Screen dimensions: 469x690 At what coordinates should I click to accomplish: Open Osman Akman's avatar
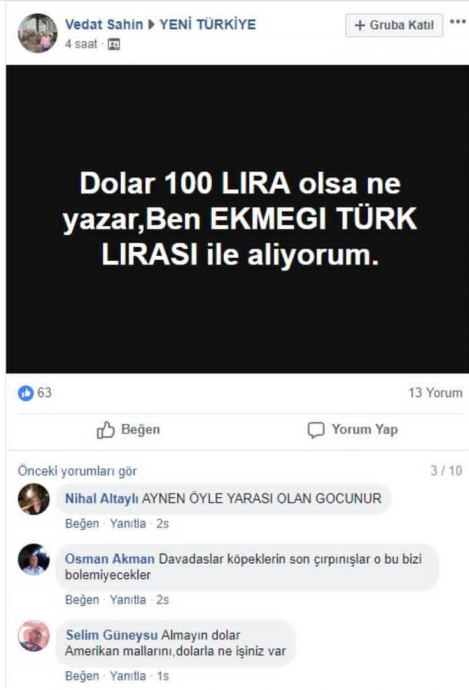33,559
